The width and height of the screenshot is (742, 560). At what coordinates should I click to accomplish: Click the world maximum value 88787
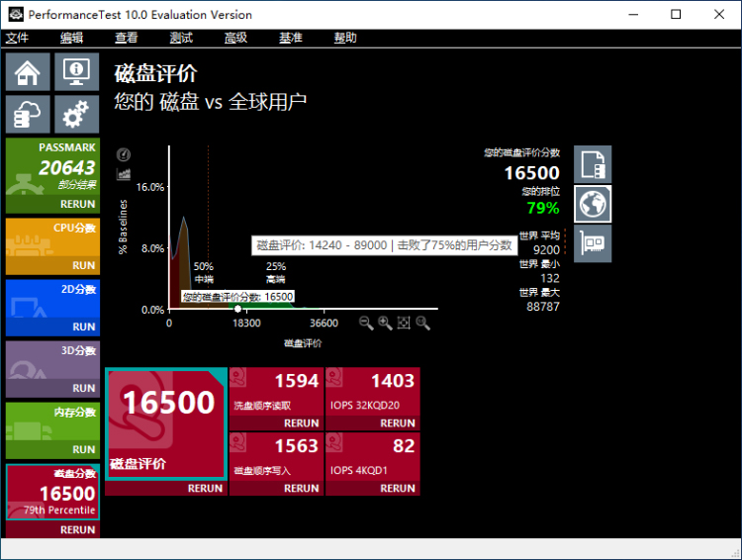coord(543,307)
